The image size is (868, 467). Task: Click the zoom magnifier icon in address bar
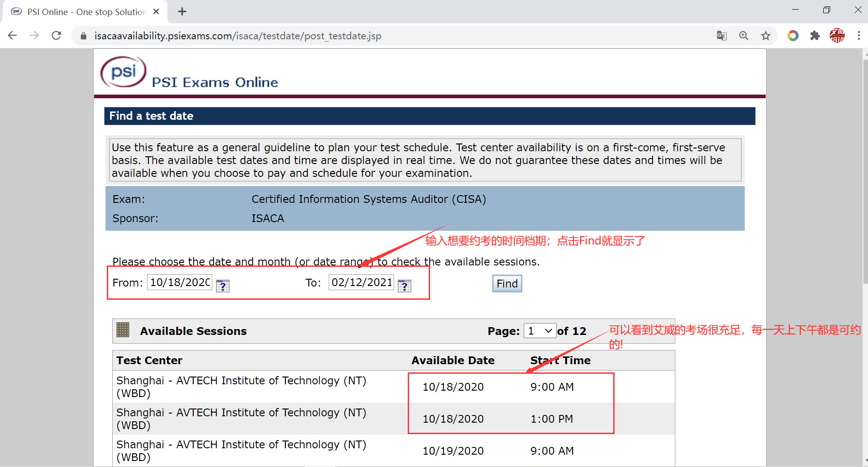(744, 36)
